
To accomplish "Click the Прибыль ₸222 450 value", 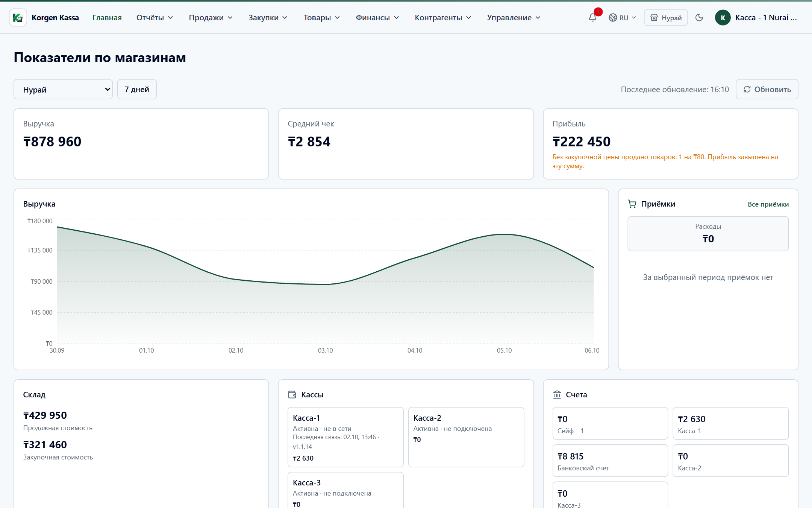I will click(582, 142).
